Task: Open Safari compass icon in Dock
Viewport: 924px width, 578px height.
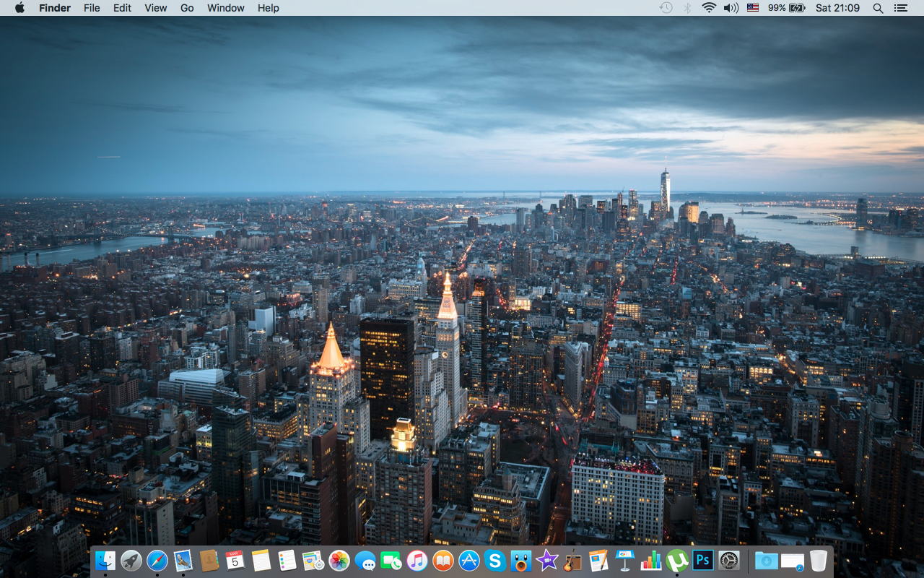Action: 157,560
